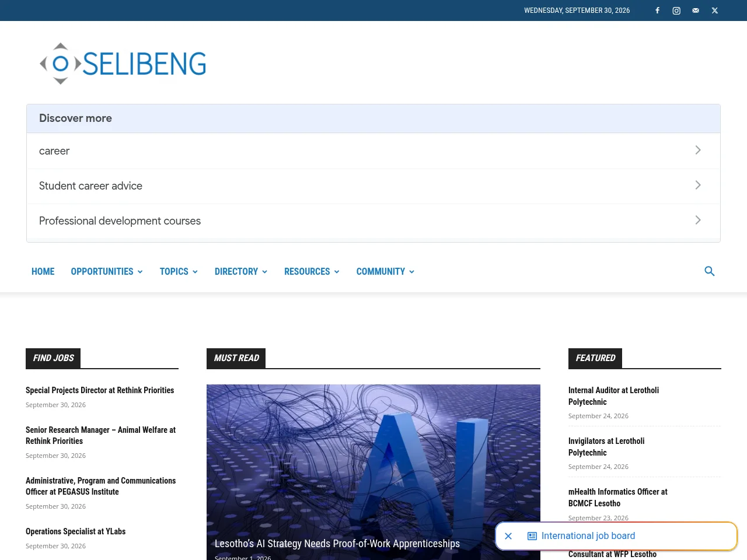Open the search magnifier icon
The width and height of the screenshot is (747, 560).
[x=710, y=271]
